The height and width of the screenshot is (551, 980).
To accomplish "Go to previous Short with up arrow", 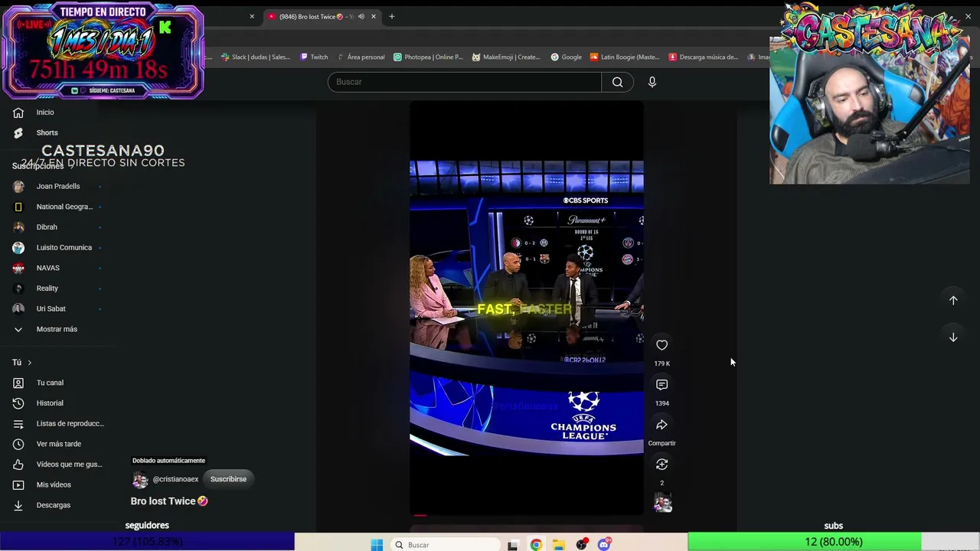I will tap(953, 301).
